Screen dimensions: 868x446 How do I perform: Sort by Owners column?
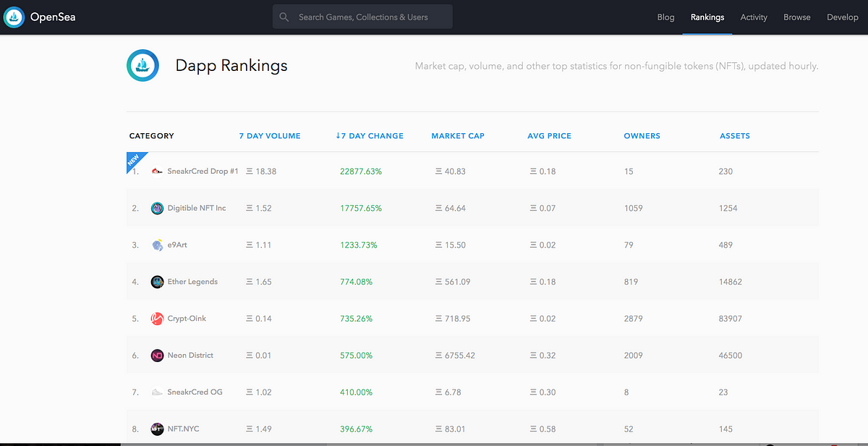pyautogui.click(x=642, y=136)
